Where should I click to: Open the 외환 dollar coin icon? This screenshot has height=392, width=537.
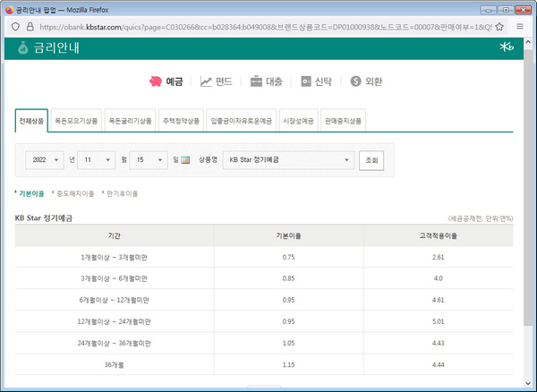[355, 81]
